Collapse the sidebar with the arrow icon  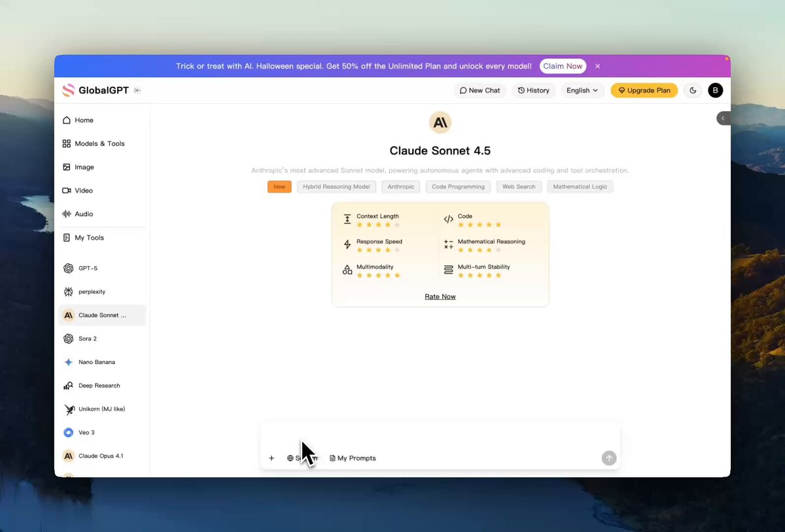(x=137, y=90)
